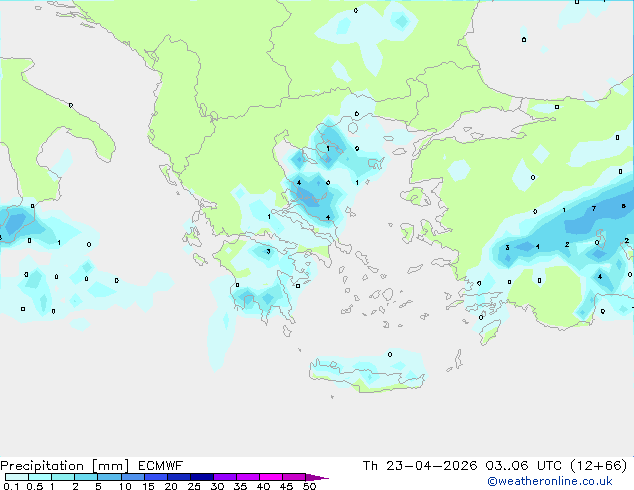Image resolution: width=634 pixels, height=490 pixels.
Task: Click the 7 mm value over Turkey
Action: [594, 209]
